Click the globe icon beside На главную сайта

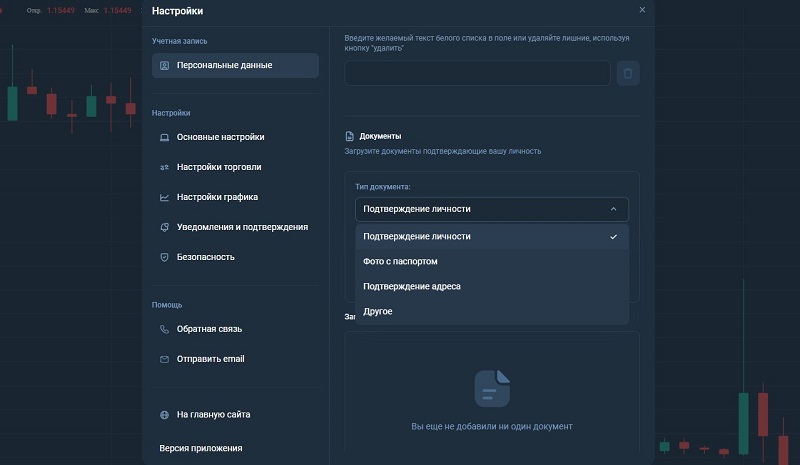[x=164, y=414]
